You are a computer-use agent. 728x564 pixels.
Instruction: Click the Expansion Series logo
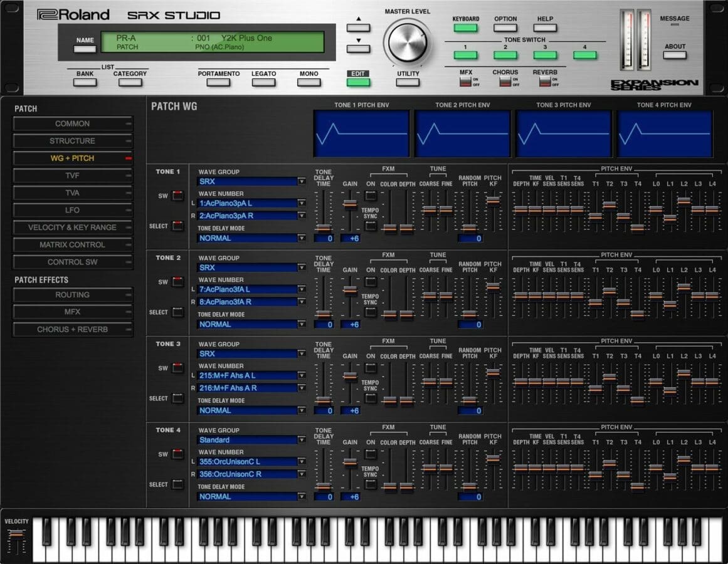(x=655, y=84)
